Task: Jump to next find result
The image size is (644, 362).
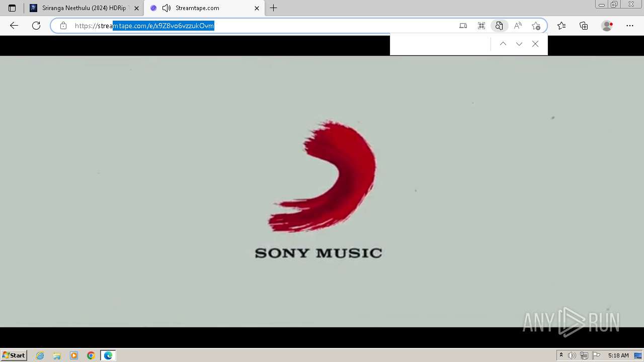Action: (519, 44)
